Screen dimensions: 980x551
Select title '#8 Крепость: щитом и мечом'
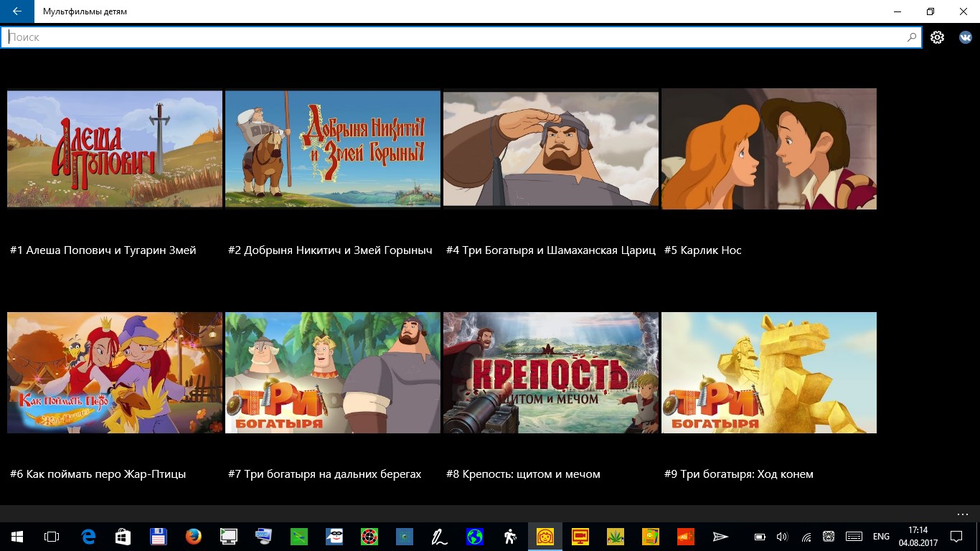click(523, 474)
